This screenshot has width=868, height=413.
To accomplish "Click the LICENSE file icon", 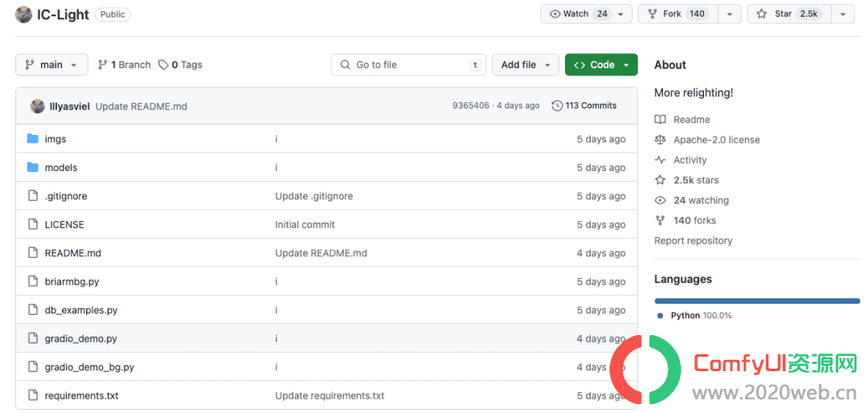I will [x=33, y=224].
